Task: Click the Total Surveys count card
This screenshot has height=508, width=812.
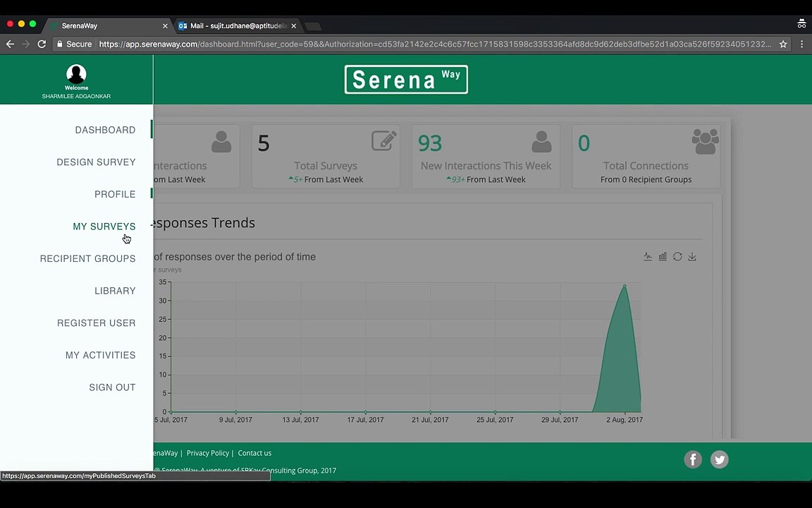Action: (x=326, y=156)
